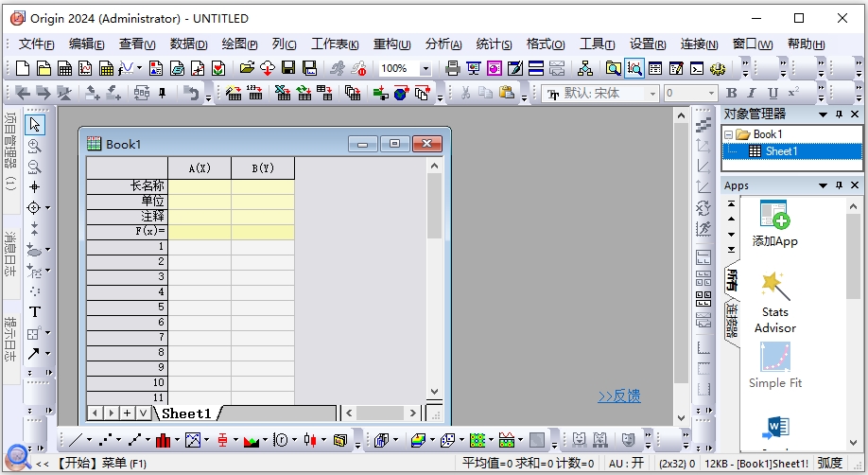Screen dimensions: 868x475
Task: Create a new workbook from toolbar
Action: (x=64, y=68)
